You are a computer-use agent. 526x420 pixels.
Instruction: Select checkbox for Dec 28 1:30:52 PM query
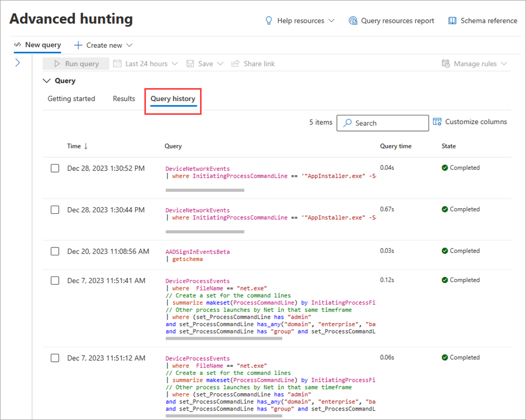point(55,168)
